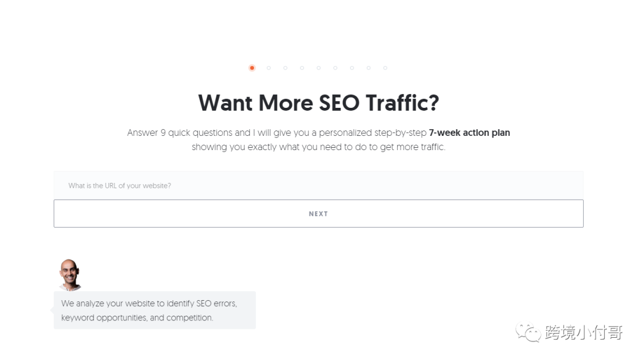Screen dimensions: 644x361
Task: Click the 跨境小付哥 watermark text
Action: coord(583,332)
